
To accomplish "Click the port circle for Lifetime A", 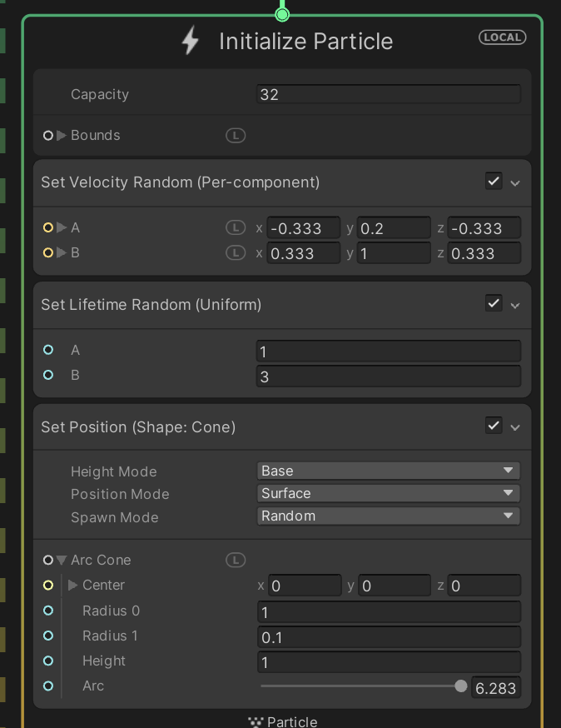I will pos(47,350).
